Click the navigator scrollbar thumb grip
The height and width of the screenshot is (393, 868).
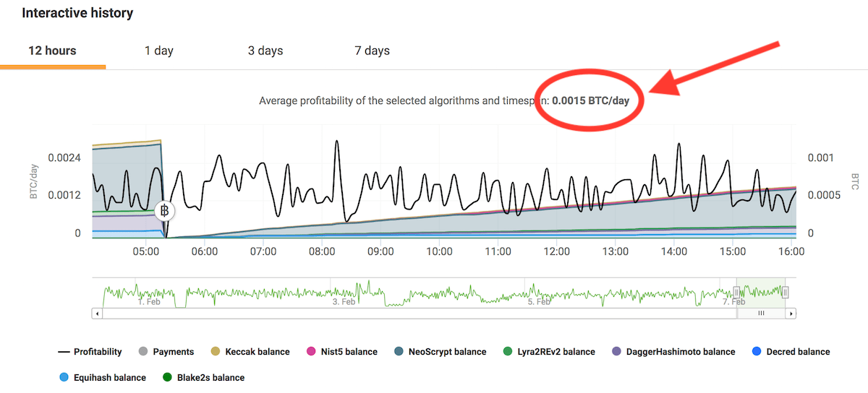click(761, 314)
